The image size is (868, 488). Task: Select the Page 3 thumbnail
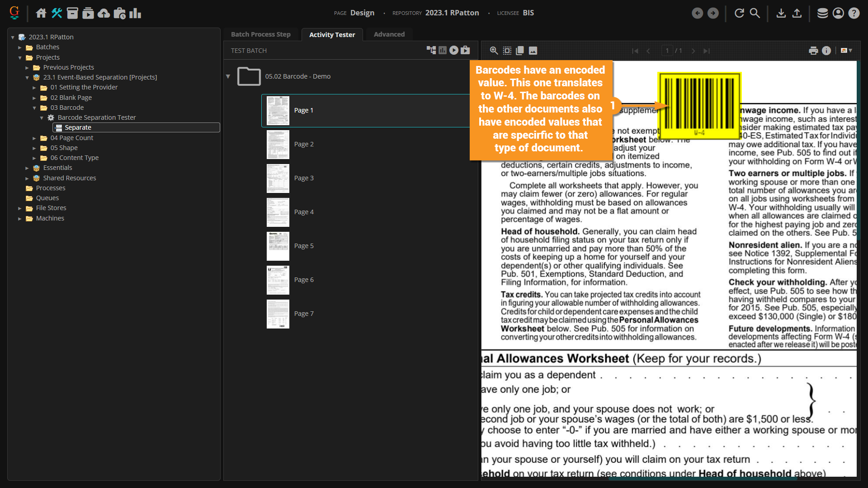[278, 178]
